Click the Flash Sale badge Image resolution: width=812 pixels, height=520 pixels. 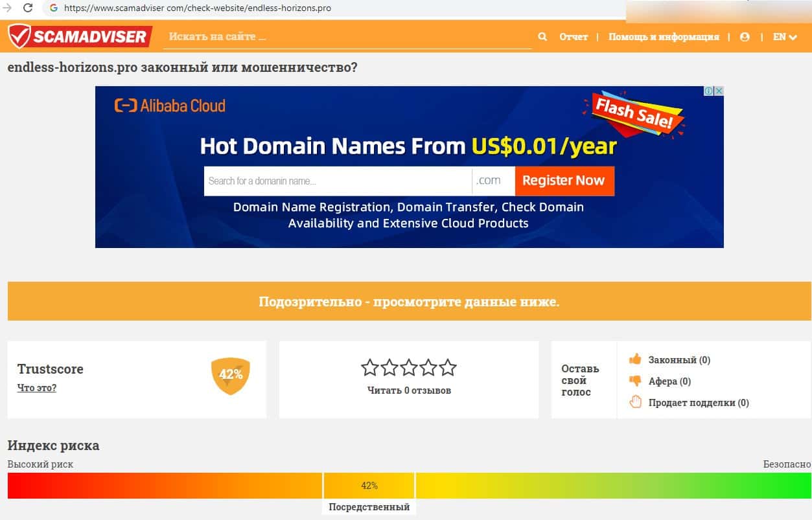(633, 115)
